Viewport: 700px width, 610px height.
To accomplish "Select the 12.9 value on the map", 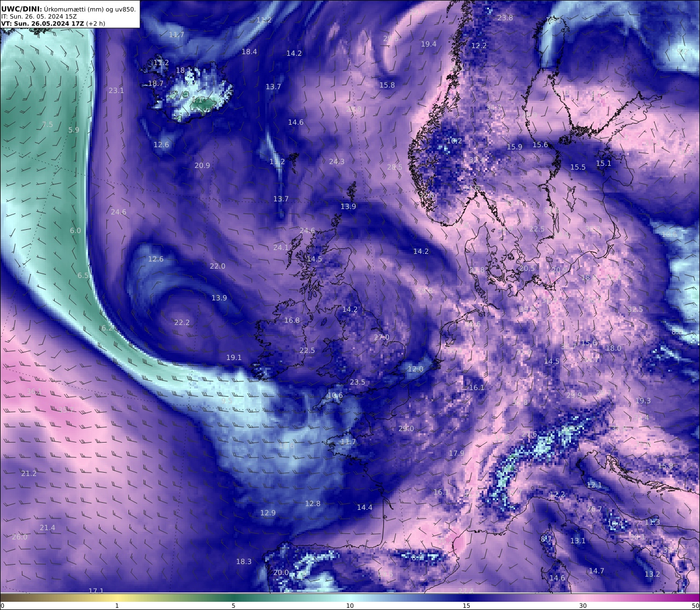I will pyautogui.click(x=268, y=513).
